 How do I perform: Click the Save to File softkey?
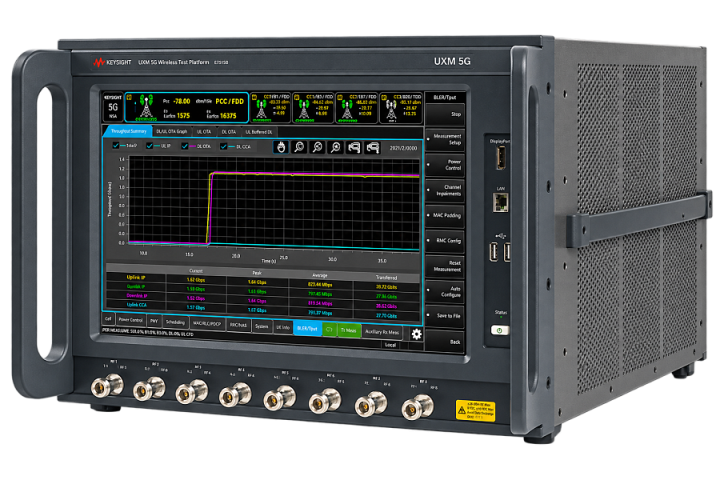(444, 316)
